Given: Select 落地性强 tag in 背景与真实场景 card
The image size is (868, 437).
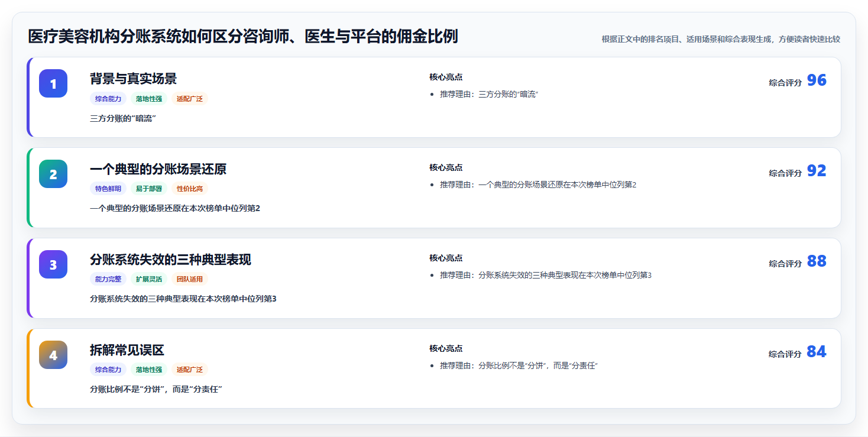Looking at the screenshot, I should [x=149, y=99].
